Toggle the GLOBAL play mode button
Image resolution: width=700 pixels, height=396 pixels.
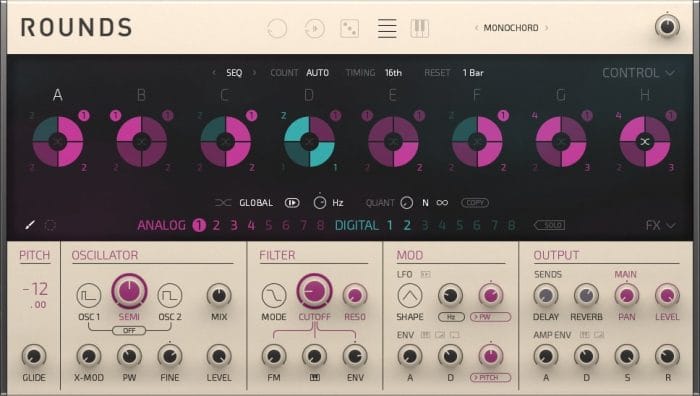click(292, 203)
